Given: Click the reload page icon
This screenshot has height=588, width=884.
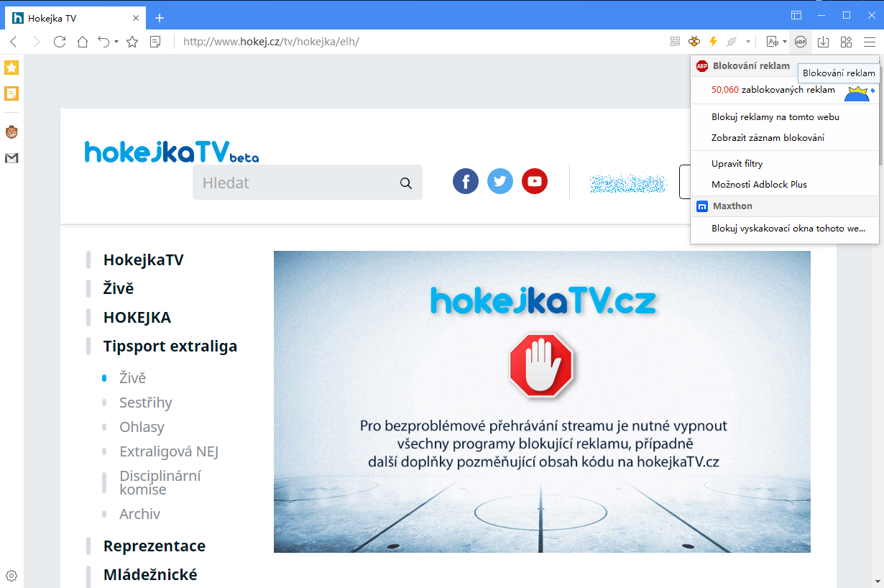Looking at the screenshot, I should [60, 42].
